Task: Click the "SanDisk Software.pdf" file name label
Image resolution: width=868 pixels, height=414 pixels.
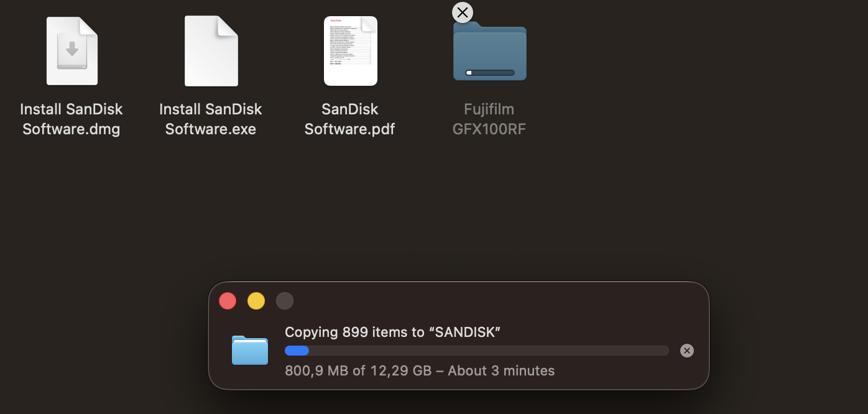Action: 350,119
